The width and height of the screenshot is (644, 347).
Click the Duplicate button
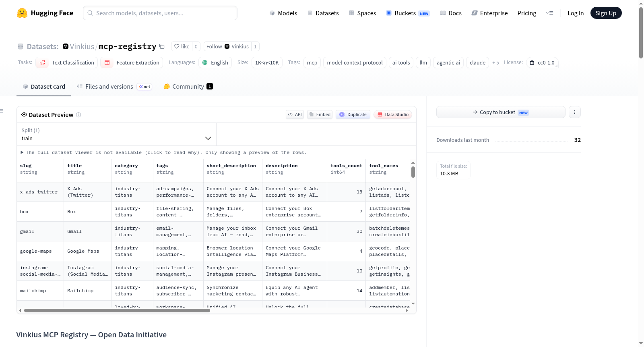pyautogui.click(x=353, y=114)
